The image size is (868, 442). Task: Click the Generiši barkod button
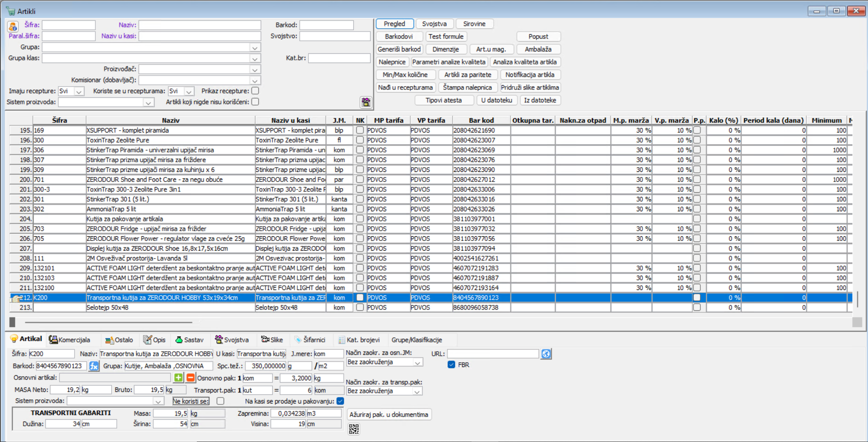coord(399,49)
